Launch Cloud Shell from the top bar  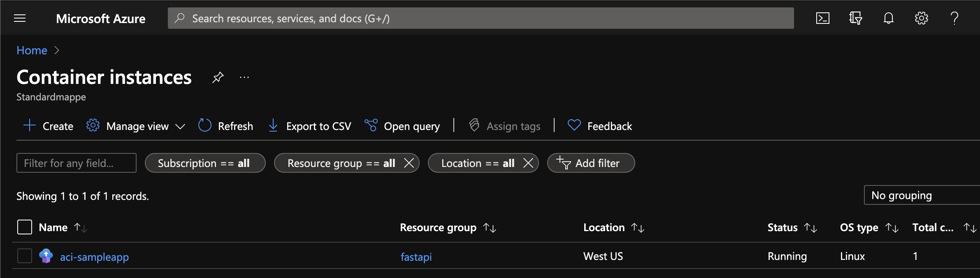click(x=822, y=18)
